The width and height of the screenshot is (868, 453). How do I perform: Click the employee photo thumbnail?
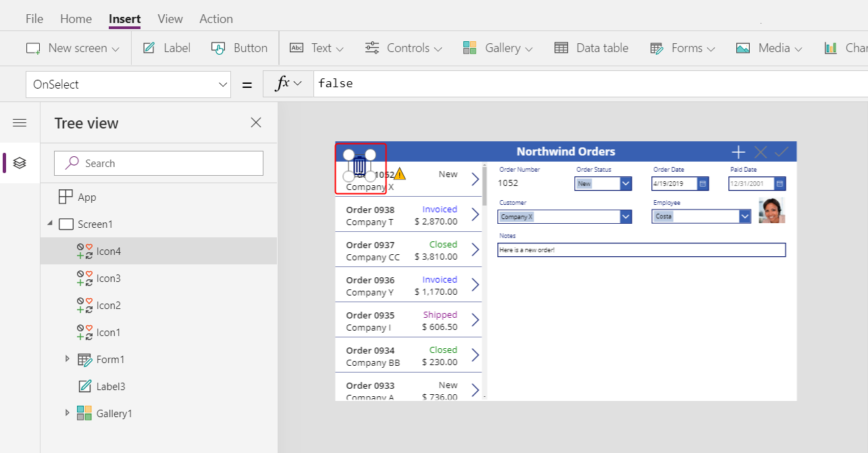click(772, 210)
